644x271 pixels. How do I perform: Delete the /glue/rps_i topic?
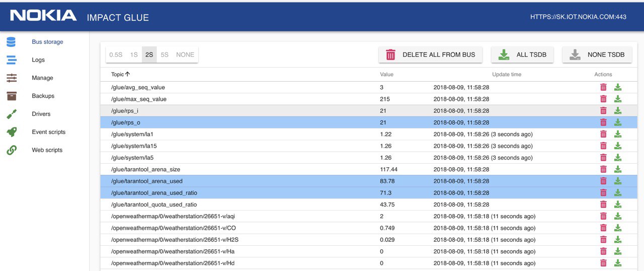(x=603, y=111)
